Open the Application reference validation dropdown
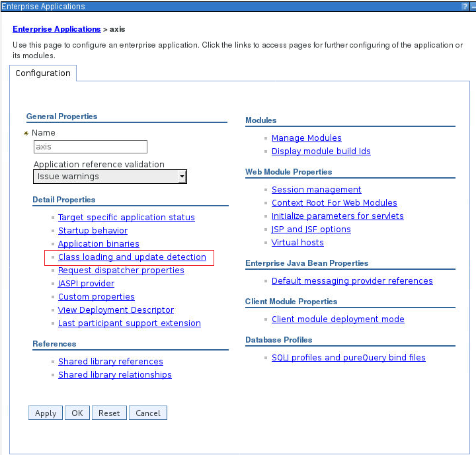This screenshot has height=455, width=476. [110, 177]
